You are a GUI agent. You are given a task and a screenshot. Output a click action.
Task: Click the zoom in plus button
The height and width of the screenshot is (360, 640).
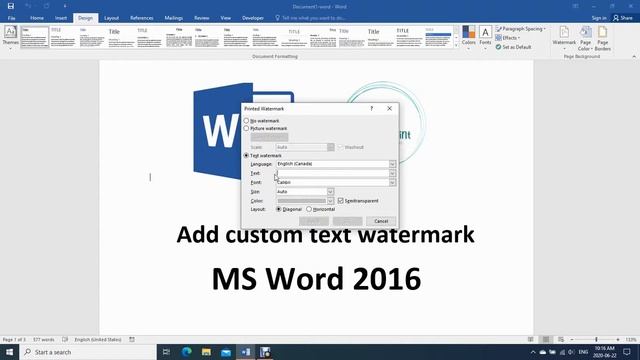click(x=618, y=340)
